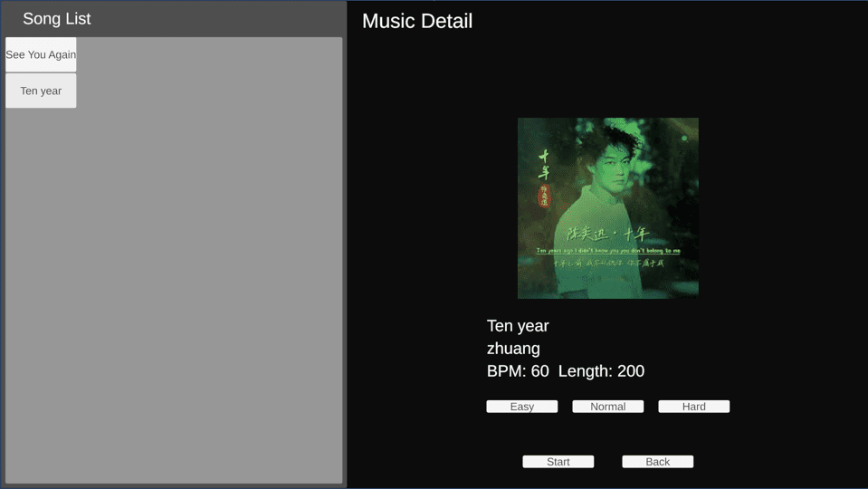Click the red seal stamp on album cover
Image resolution: width=868 pixels, height=489 pixels.
(x=545, y=196)
